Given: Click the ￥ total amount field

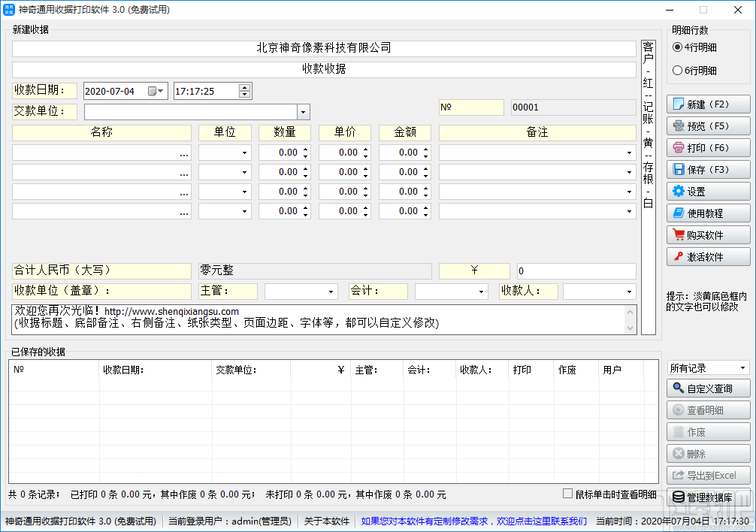Looking at the screenshot, I should [576, 271].
